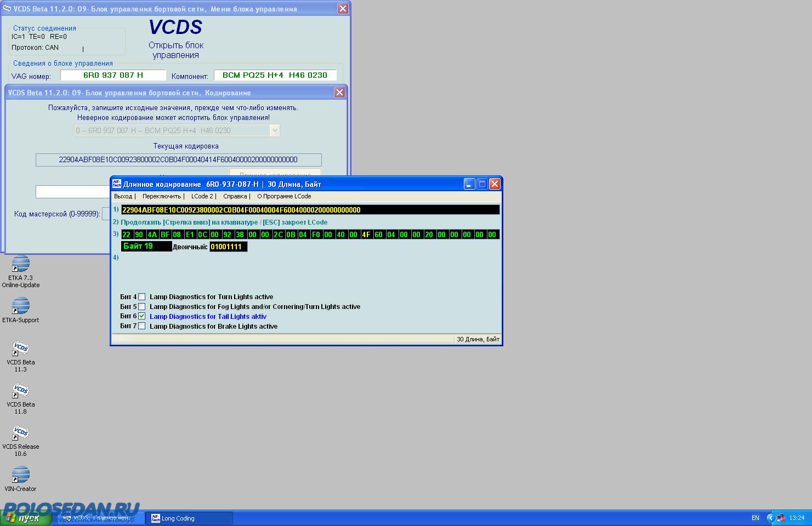
Task: Launch the VCDS Release 10.6 desktop shortcut
Action: [x=20, y=433]
